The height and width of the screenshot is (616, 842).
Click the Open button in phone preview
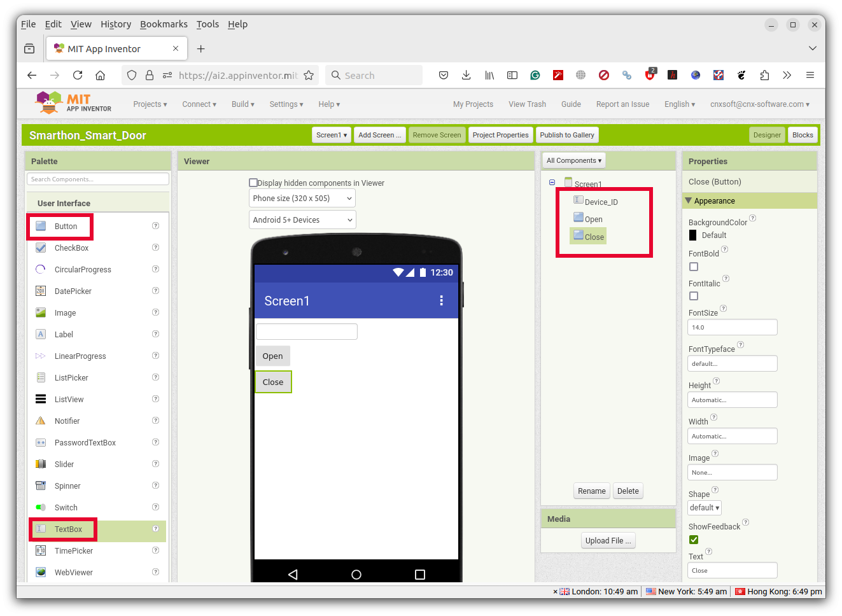[x=273, y=356]
